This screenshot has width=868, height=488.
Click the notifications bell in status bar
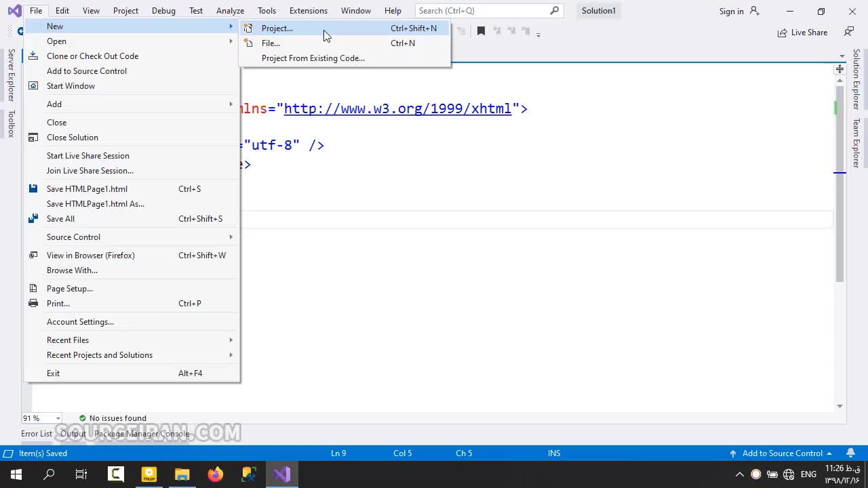(850, 453)
